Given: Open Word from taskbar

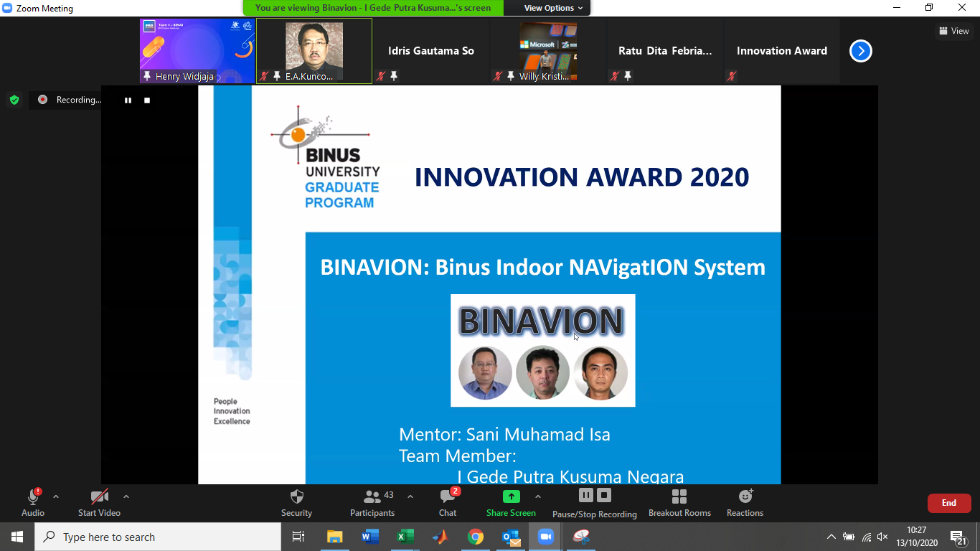Looking at the screenshot, I should point(370,537).
